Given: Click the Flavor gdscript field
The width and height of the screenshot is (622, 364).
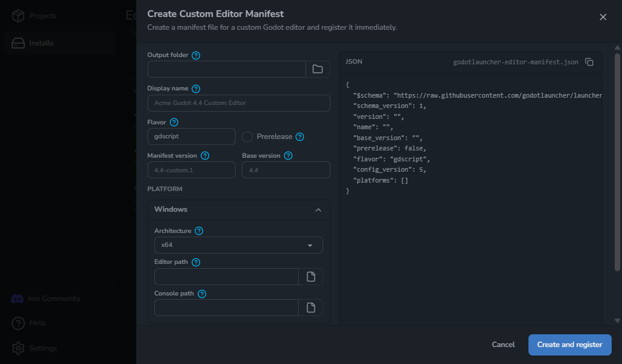Looking at the screenshot, I should pyautogui.click(x=191, y=136).
